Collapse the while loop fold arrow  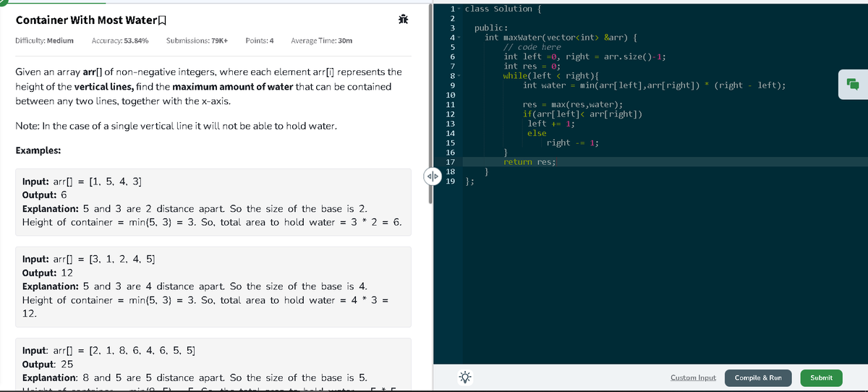(x=459, y=75)
